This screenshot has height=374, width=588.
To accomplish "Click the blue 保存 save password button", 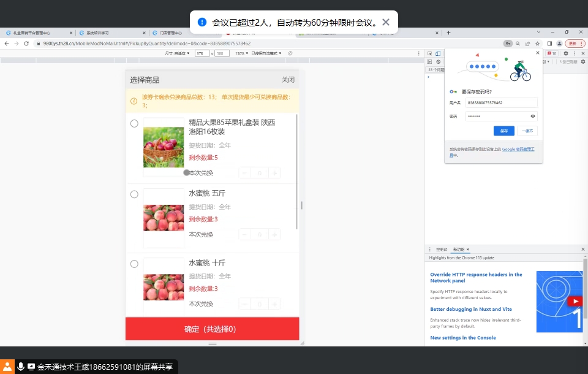I will (503, 131).
